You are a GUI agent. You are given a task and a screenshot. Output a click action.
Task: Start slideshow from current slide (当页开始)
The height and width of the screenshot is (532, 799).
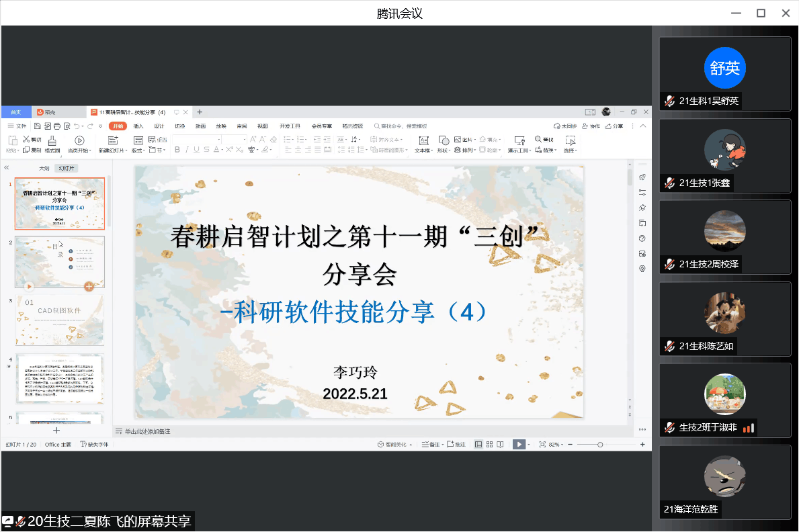(x=79, y=140)
